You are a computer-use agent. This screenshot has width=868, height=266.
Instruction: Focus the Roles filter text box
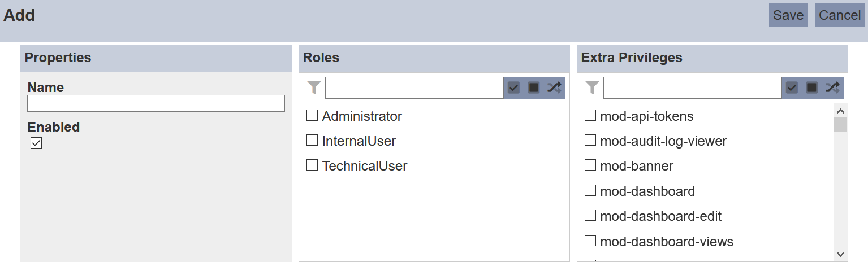[x=414, y=88]
